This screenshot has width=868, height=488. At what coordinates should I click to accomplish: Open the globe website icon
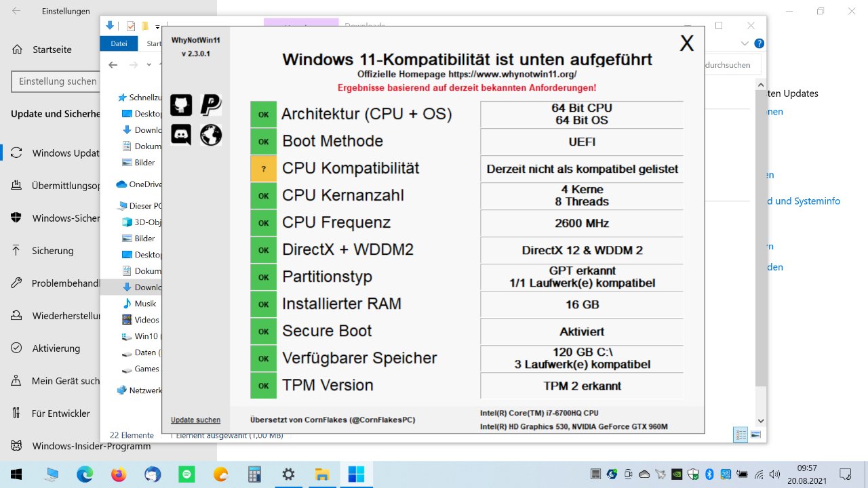click(x=211, y=135)
